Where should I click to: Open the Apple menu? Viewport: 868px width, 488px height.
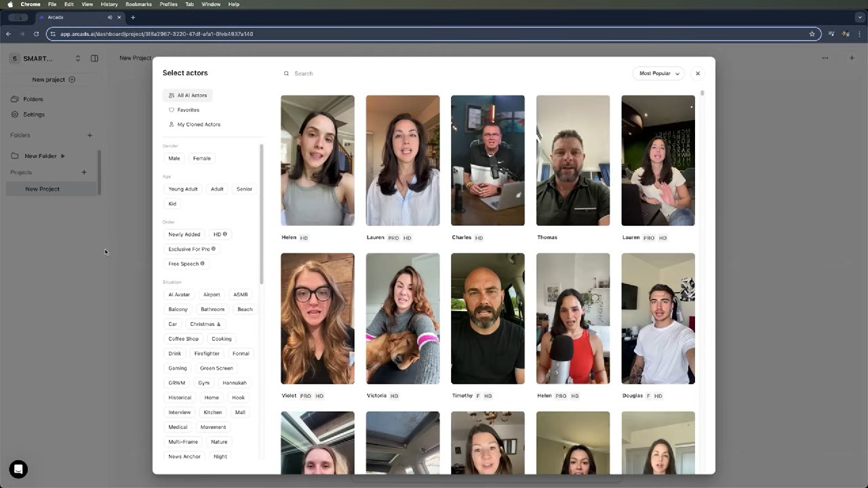(10, 4)
